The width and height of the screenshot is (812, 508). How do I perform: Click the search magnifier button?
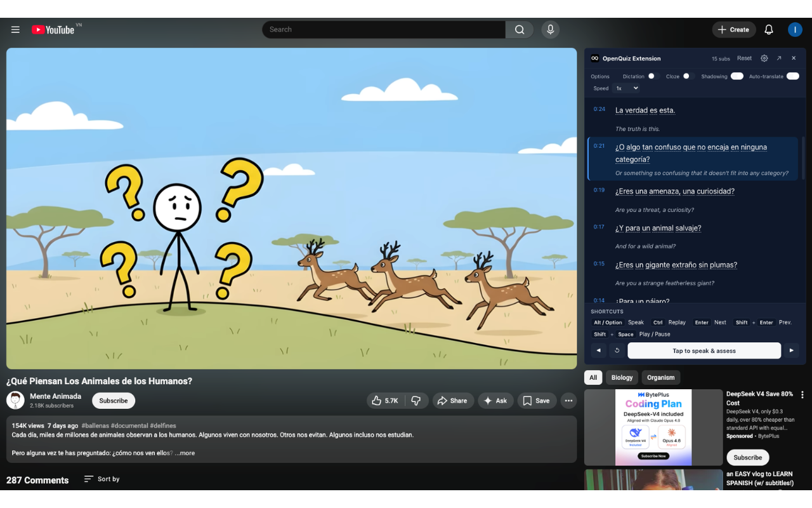tap(520, 30)
